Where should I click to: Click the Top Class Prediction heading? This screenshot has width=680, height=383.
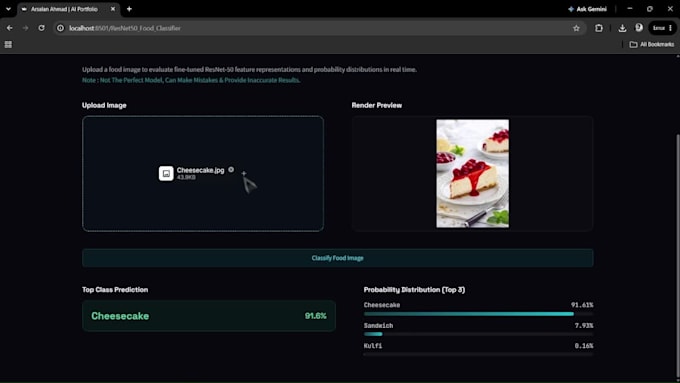point(115,290)
